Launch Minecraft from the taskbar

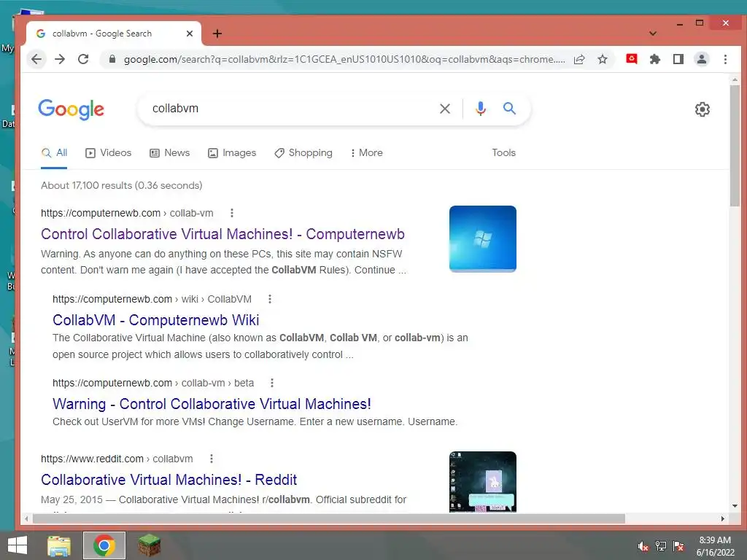pos(150,545)
